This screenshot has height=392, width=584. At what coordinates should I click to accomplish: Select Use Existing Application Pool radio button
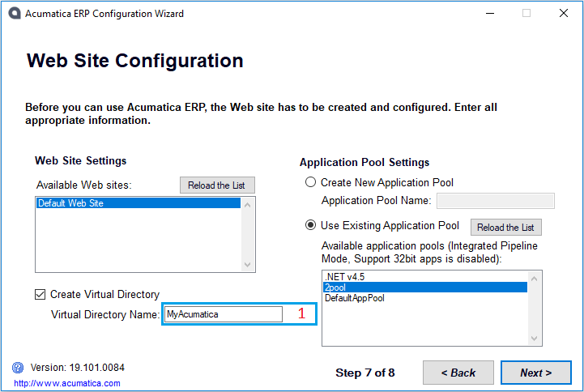310,225
